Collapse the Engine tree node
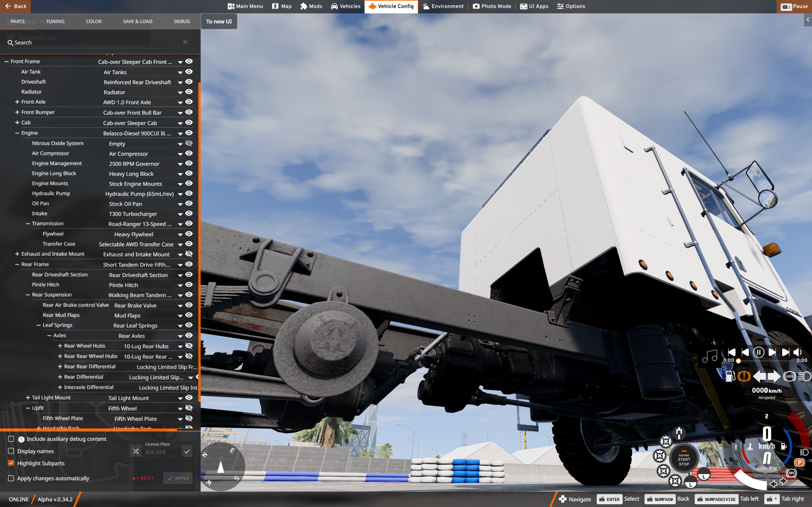 17,133
